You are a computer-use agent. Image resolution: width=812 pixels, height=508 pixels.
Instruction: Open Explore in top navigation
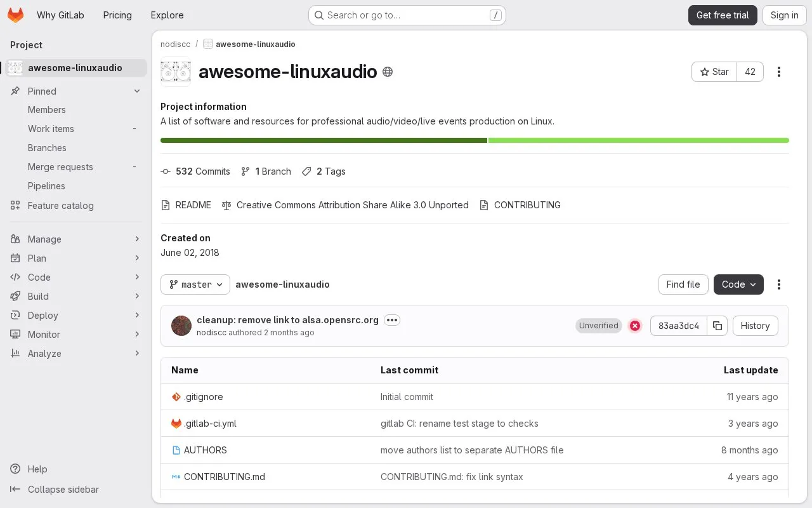tap(167, 15)
